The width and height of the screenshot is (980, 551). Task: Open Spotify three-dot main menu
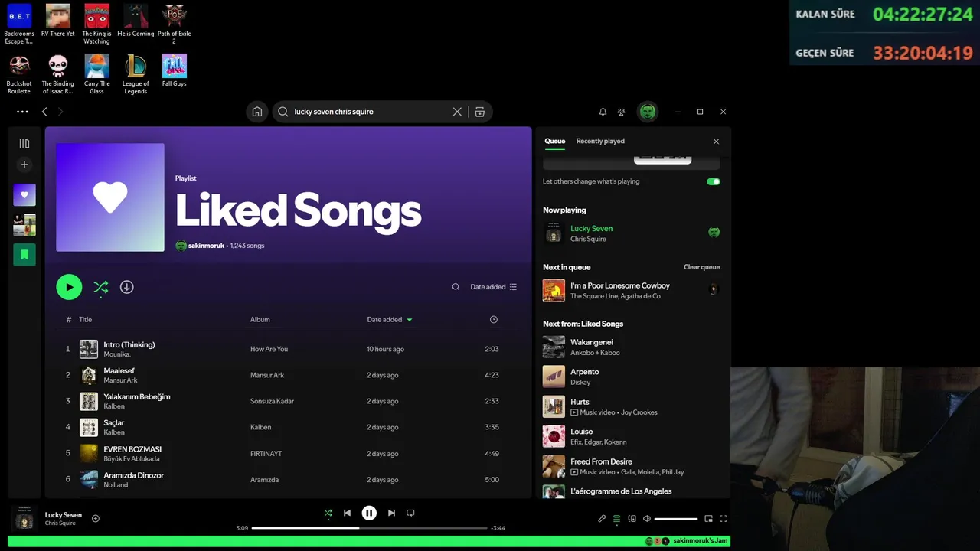click(x=22, y=112)
